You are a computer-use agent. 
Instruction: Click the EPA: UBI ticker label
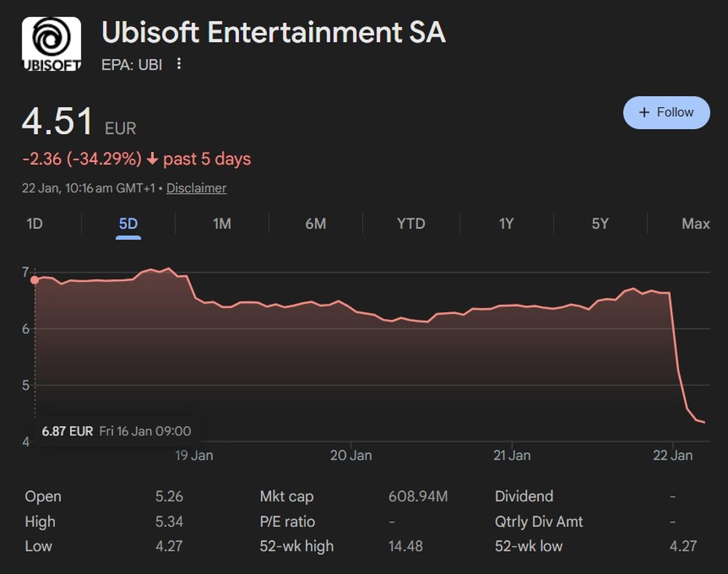click(x=132, y=64)
